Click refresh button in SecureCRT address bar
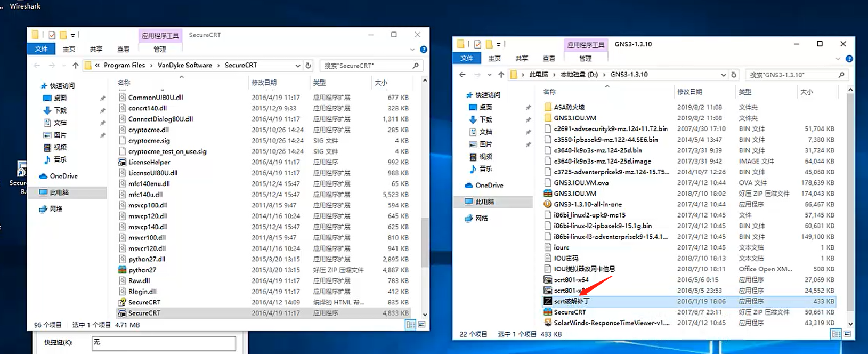Screen dimensions: 868x354 [x=308, y=65]
